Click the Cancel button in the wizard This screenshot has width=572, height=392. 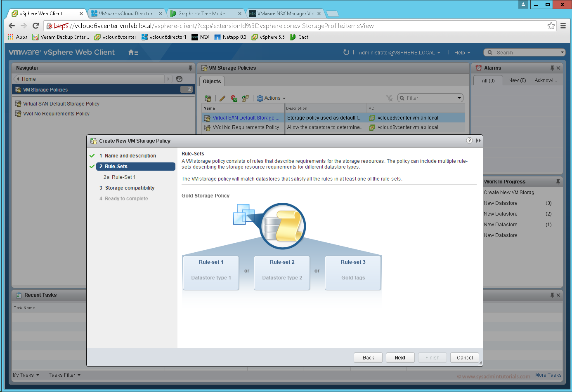click(x=465, y=358)
